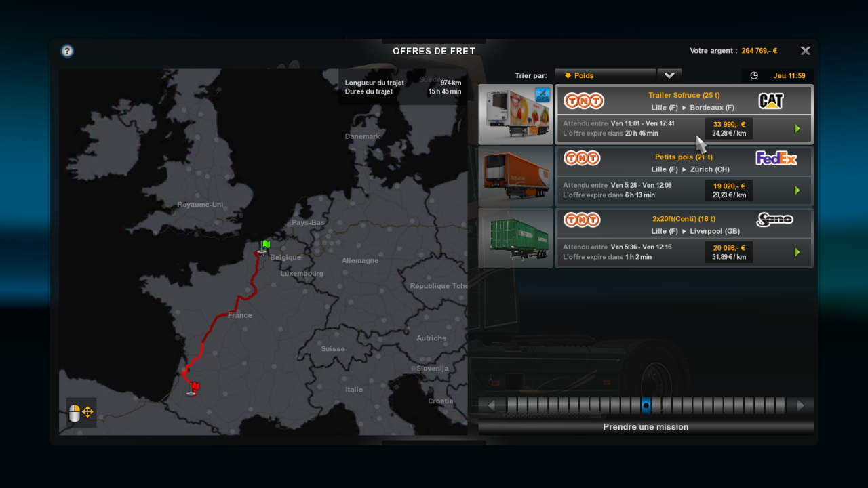Click the Croatia label on the map

coord(441,401)
